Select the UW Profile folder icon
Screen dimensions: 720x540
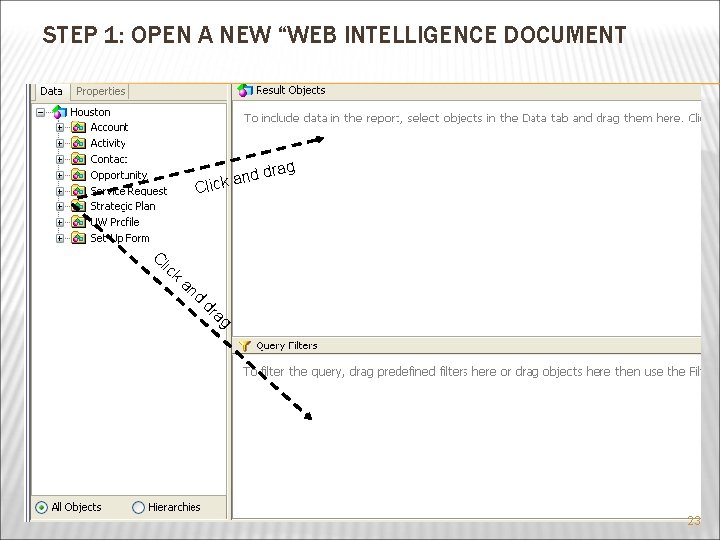coord(79,222)
